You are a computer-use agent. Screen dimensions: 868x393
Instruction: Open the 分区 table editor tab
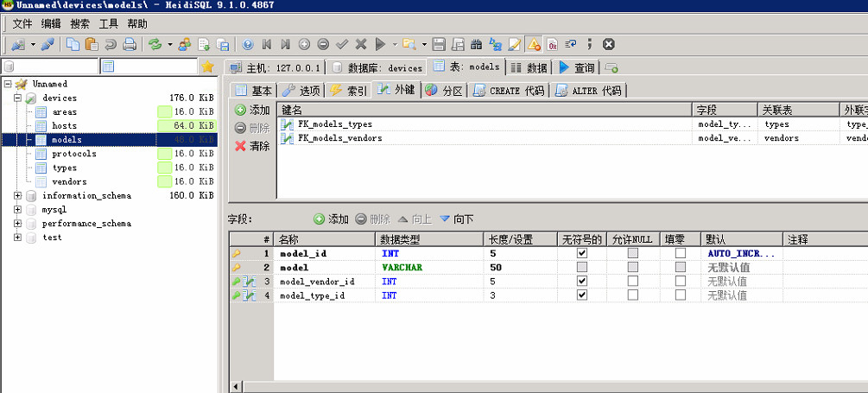(x=445, y=91)
